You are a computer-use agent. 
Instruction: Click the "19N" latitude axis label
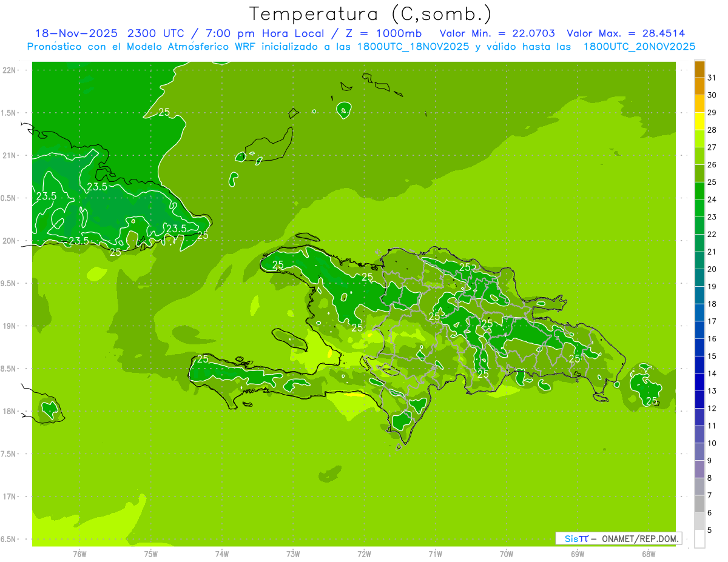click(x=8, y=326)
